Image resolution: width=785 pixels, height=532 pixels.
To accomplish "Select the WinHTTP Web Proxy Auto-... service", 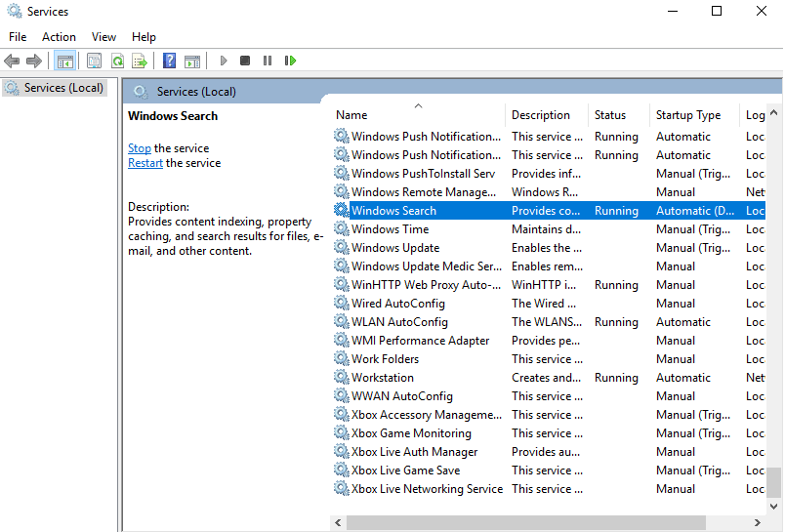I will point(549,284).
